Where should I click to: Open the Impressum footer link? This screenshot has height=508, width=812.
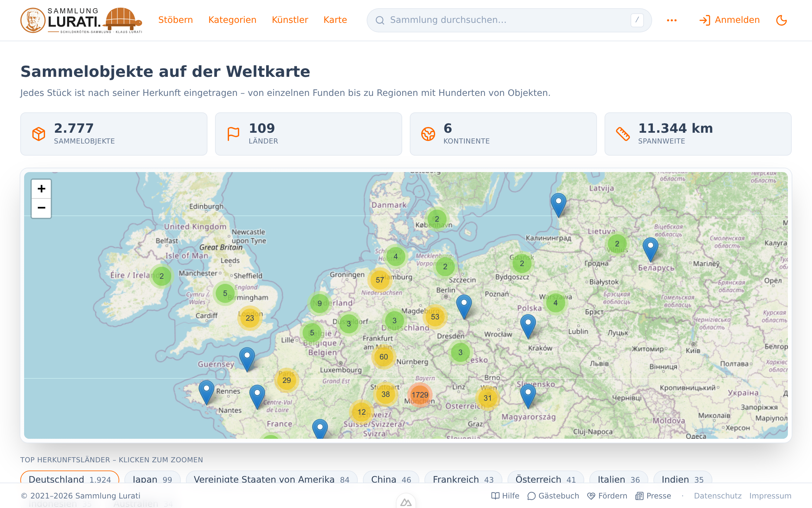click(770, 496)
